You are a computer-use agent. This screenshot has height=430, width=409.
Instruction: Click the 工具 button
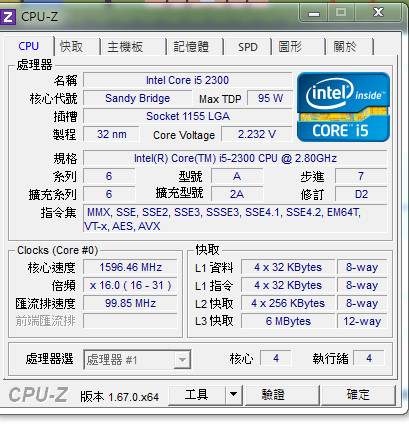pos(197,395)
